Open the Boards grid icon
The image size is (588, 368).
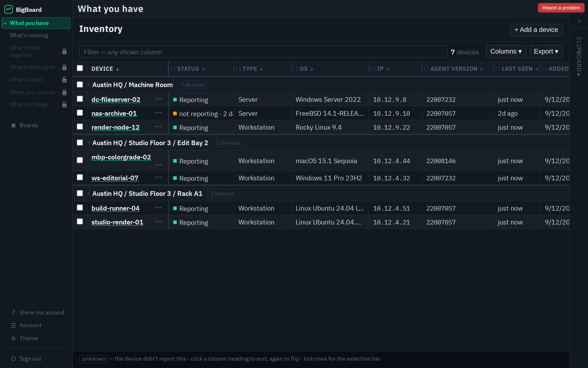(x=14, y=125)
